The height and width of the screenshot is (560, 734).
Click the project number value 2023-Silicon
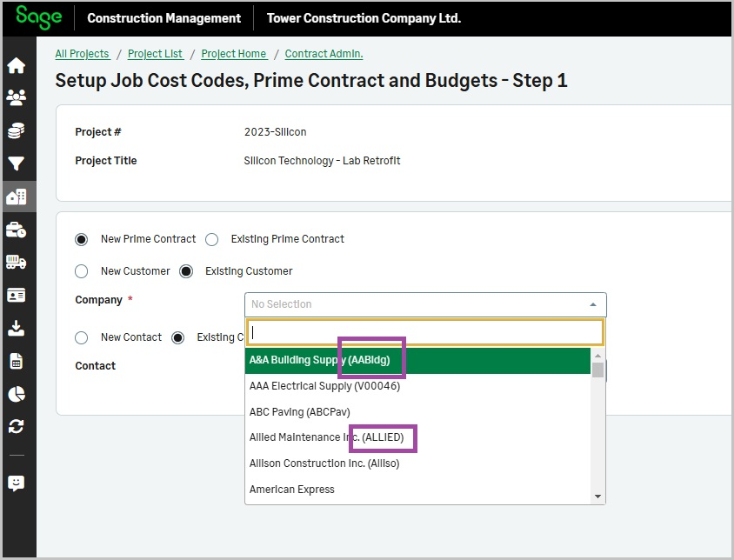(x=275, y=132)
